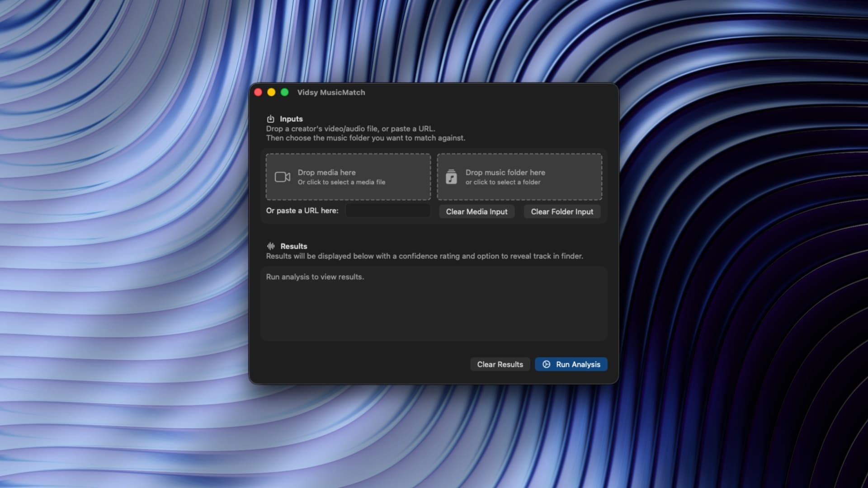This screenshot has width=868, height=488.
Task: Click the yellow minimize traffic light
Action: point(271,92)
